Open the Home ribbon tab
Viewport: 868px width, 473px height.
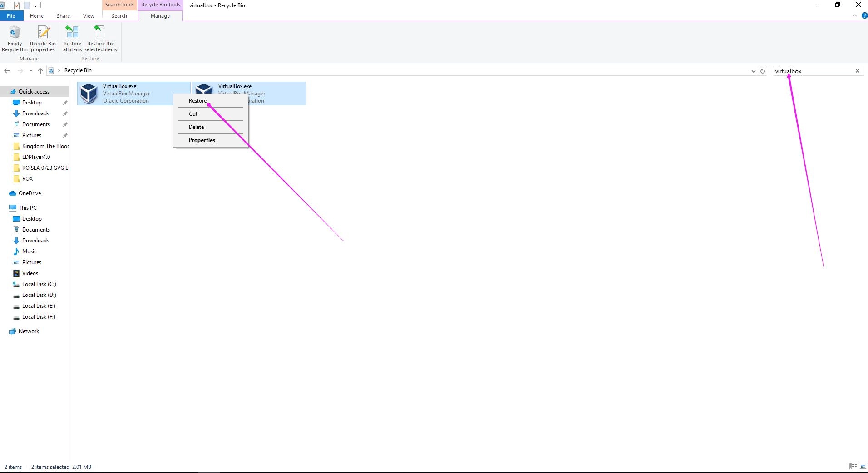coord(37,16)
